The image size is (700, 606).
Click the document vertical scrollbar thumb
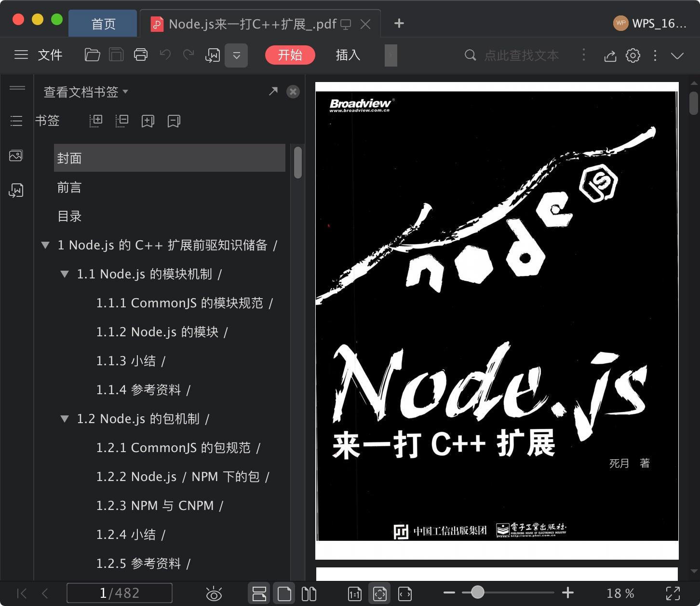point(694,103)
